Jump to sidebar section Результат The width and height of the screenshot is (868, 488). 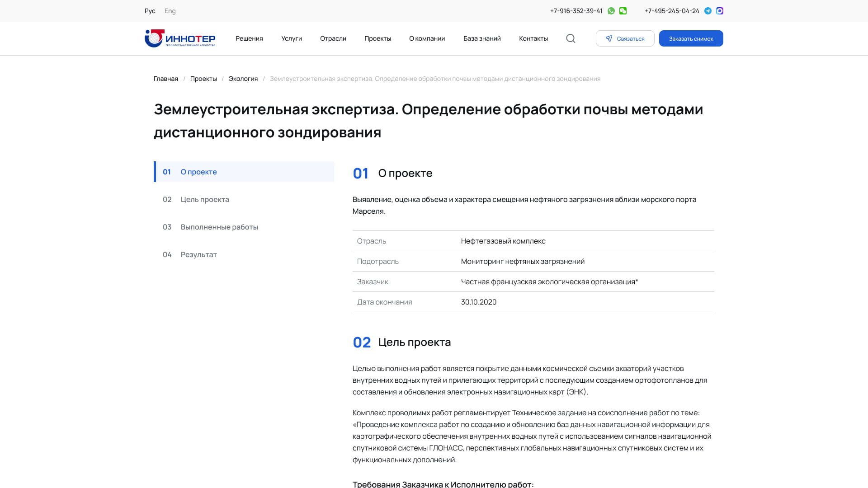[x=244, y=254]
